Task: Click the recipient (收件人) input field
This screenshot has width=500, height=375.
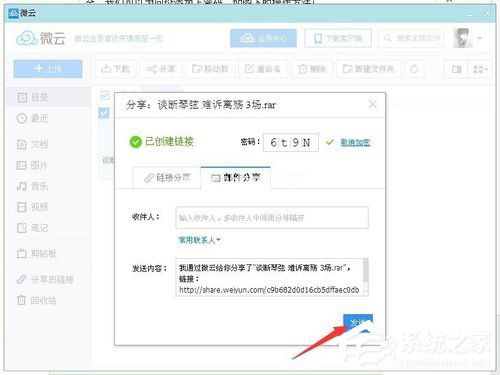Action: 272,218
